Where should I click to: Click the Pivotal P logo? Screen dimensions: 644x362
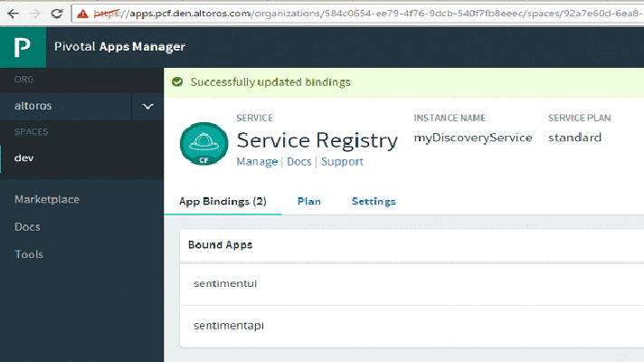(23, 47)
